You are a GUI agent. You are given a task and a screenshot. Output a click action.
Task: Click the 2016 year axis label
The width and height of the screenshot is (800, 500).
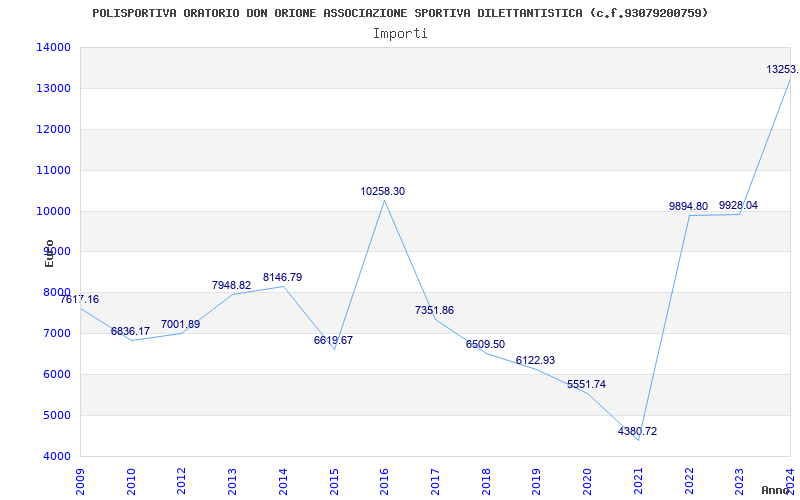coord(385,482)
